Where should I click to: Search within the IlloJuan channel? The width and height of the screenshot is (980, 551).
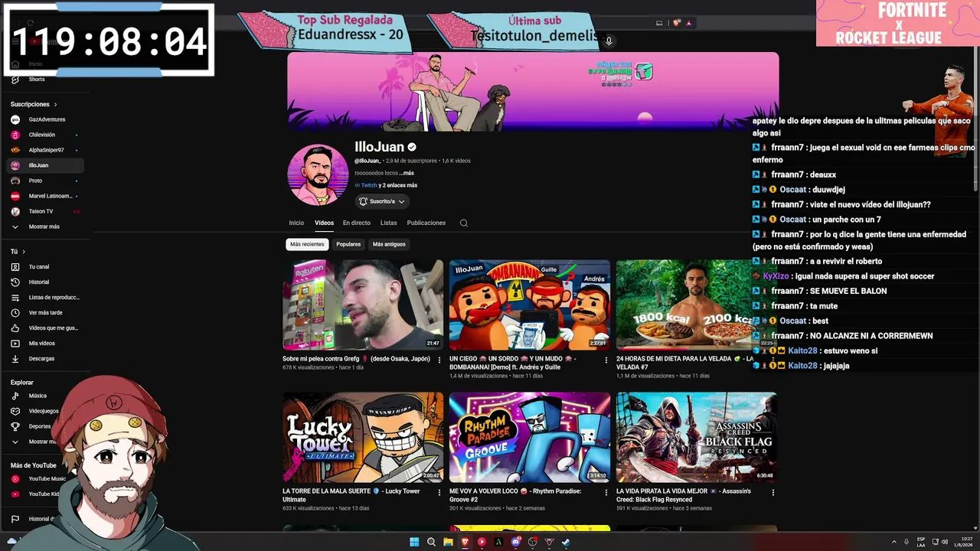point(463,223)
